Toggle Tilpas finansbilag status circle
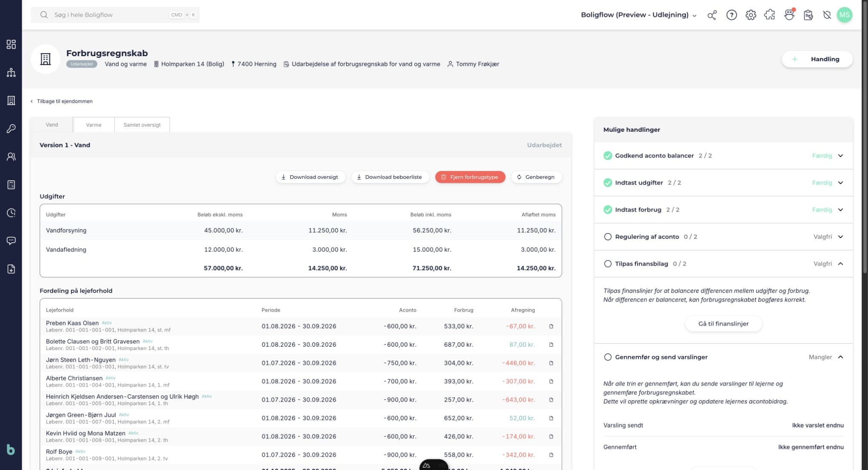 tap(608, 264)
